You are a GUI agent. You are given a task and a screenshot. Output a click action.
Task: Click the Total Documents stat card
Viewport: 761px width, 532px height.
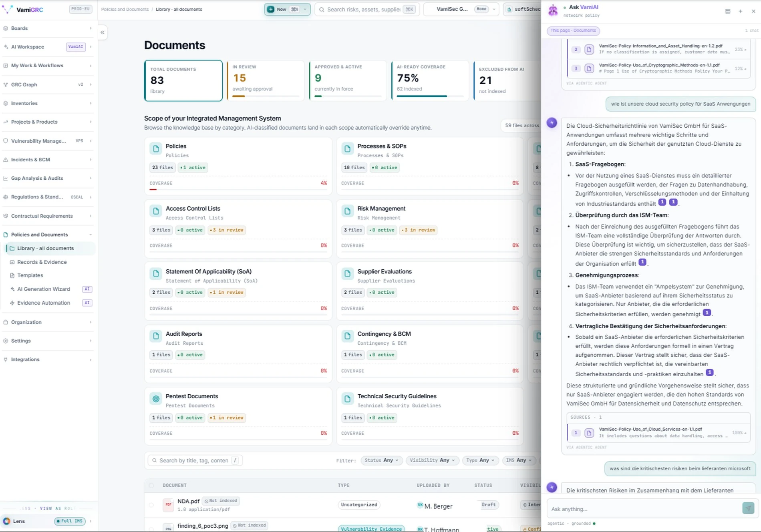pyautogui.click(x=183, y=80)
